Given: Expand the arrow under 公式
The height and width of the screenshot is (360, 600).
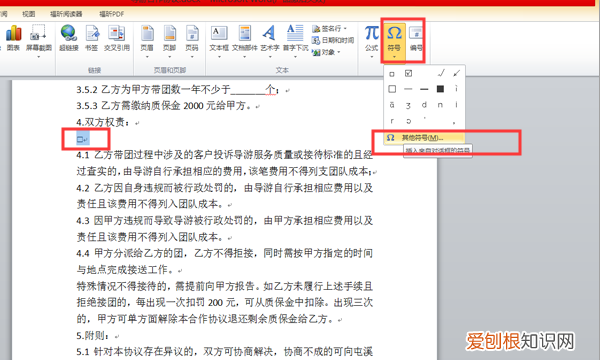Looking at the screenshot, I should pyautogui.click(x=372, y=57).
